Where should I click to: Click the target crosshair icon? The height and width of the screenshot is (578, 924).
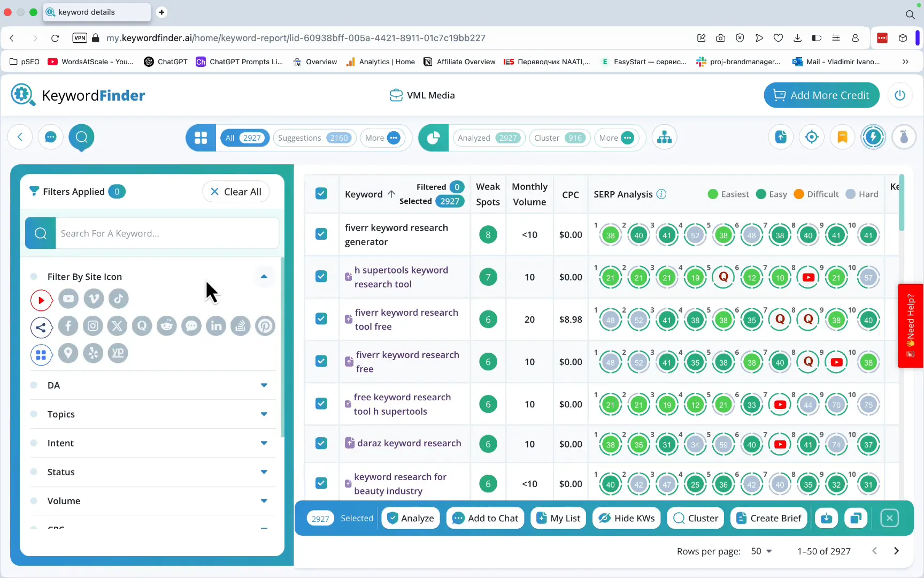[812, 138]
